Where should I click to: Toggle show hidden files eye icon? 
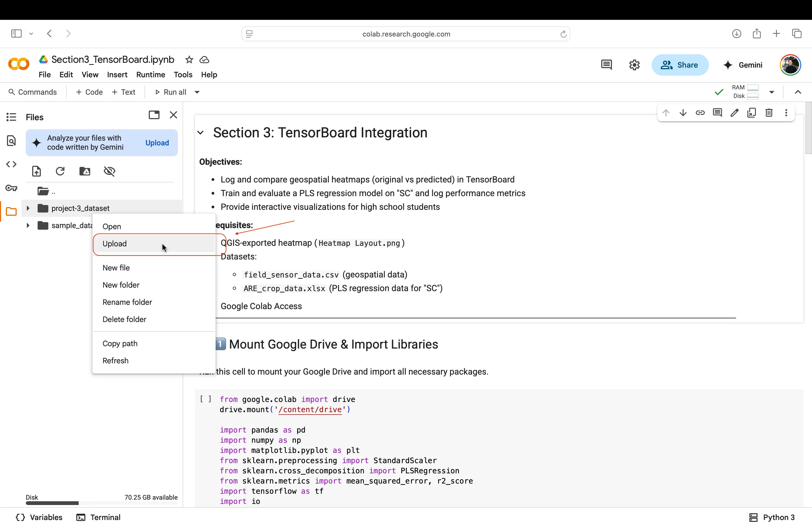coord(109,171)
